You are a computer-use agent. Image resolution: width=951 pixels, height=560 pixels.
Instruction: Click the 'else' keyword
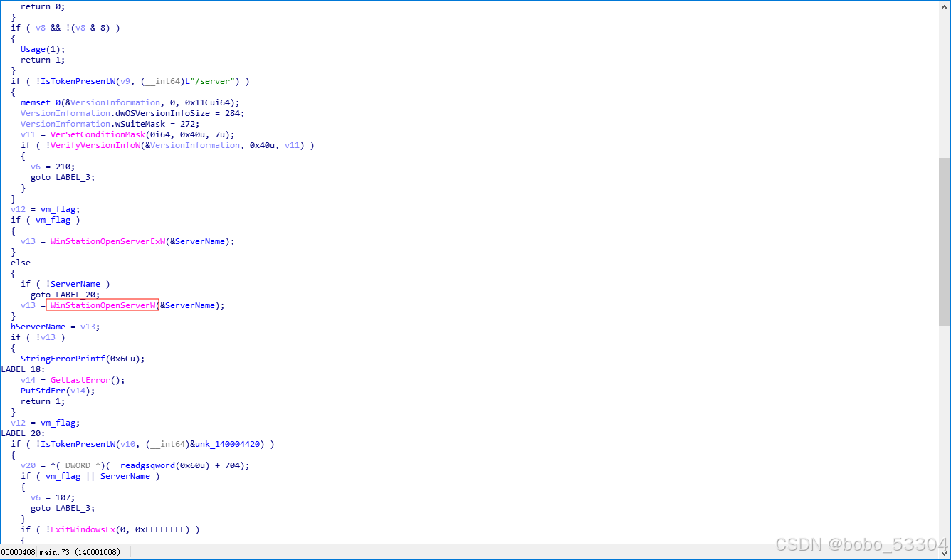(21, 263)
